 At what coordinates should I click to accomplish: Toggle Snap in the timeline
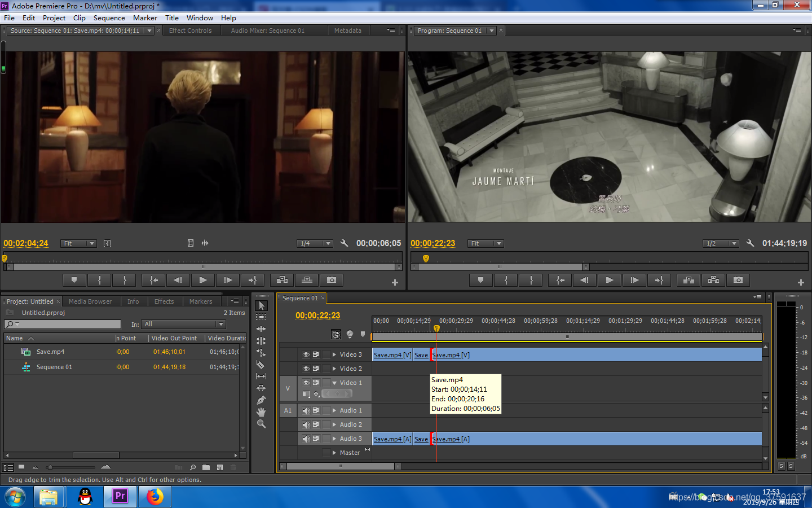pyautogui.click(x=336, y=334)
